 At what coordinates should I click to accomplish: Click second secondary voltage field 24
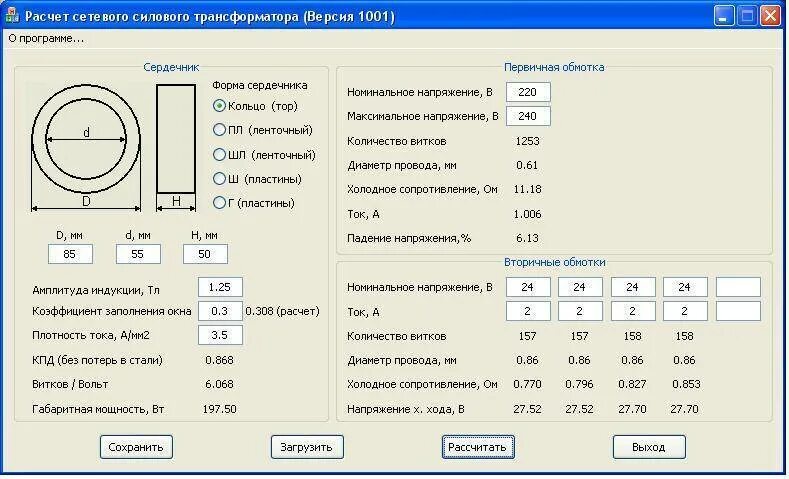(580, 287)
